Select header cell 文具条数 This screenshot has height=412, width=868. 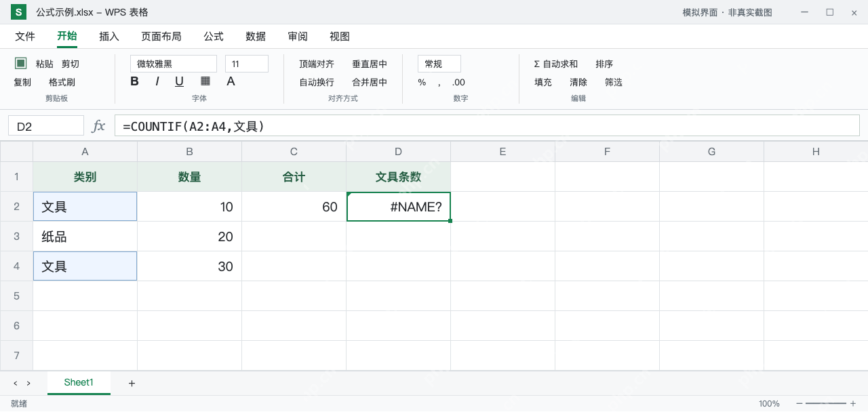click(x=399, y=177)
